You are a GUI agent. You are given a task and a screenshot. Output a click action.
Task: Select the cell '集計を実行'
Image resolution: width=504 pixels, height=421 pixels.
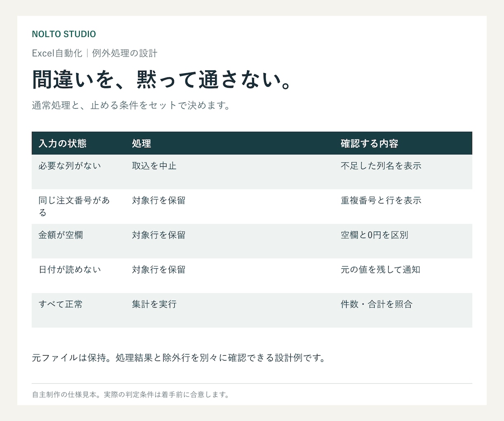click(154, 304)
